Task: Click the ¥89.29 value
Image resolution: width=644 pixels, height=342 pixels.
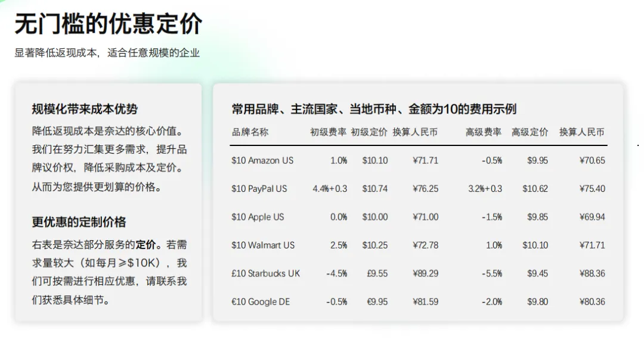Action: click(426, 274)
